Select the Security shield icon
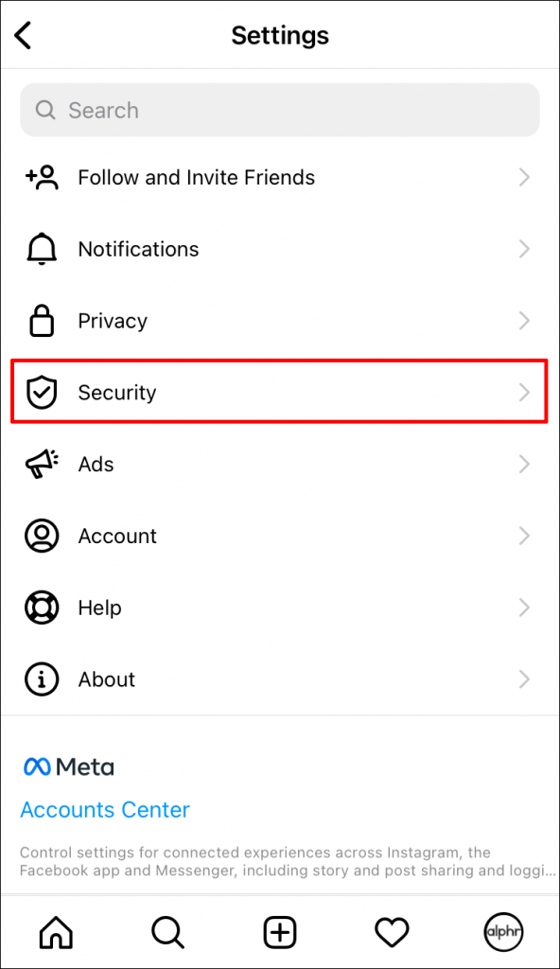Screen dimensions: 560x969 tap(42, 392)
